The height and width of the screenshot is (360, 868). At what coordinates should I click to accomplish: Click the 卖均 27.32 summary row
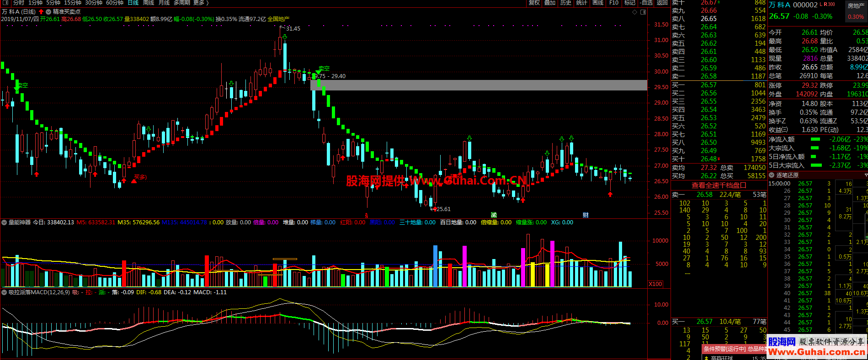[719, 168]
